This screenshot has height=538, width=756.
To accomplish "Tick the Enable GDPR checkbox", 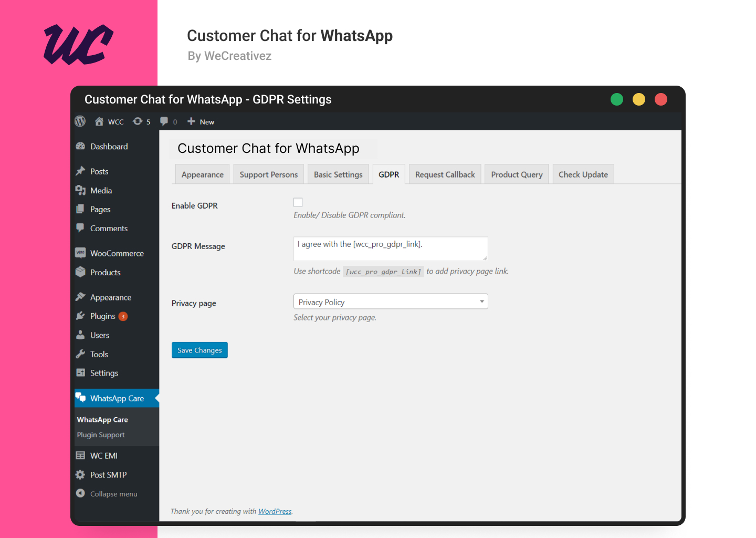I will 298,202.
